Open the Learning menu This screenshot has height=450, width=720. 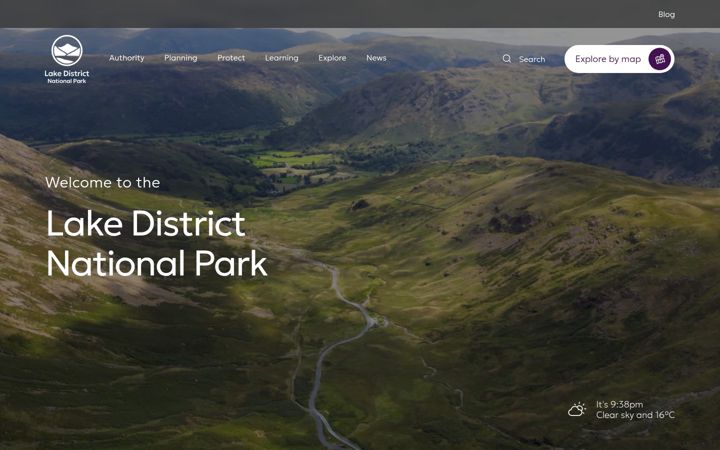click(x=281, y=58)
